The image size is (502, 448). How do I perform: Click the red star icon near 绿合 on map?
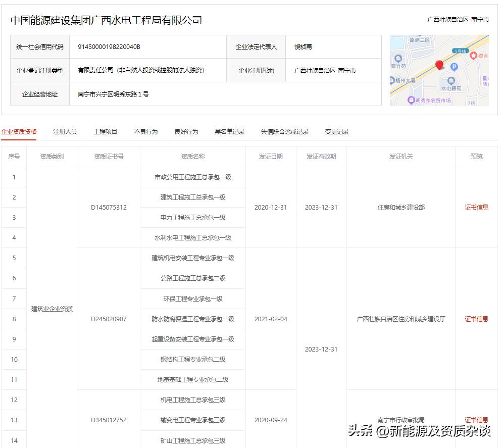point(473,56)
